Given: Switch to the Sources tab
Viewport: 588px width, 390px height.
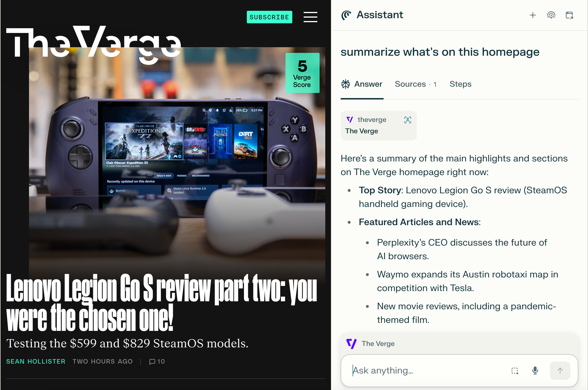Looking at the screenshot, I should click(415, 84).
